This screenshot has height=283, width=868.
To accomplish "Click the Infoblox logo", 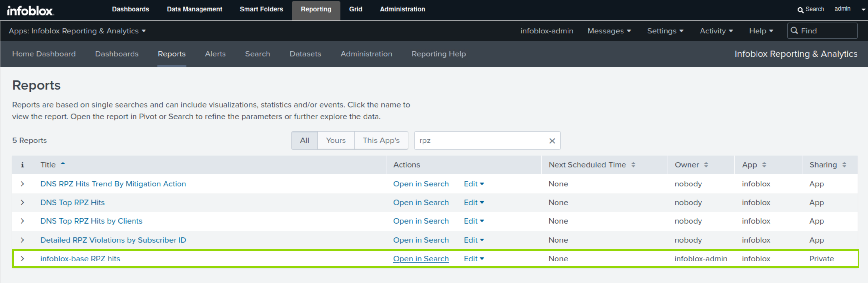I will pos(30,11).
